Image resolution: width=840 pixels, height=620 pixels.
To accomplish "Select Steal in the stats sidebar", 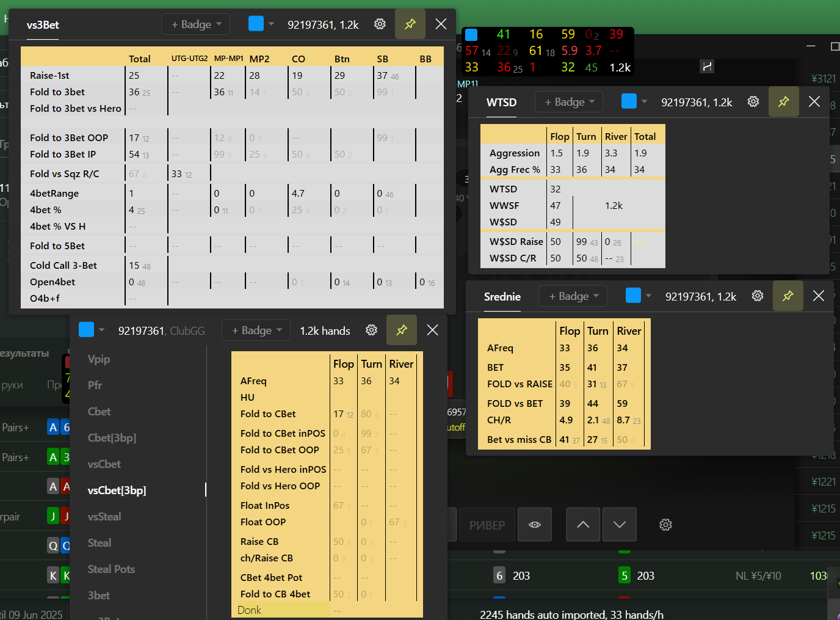I will click(100, 543).
